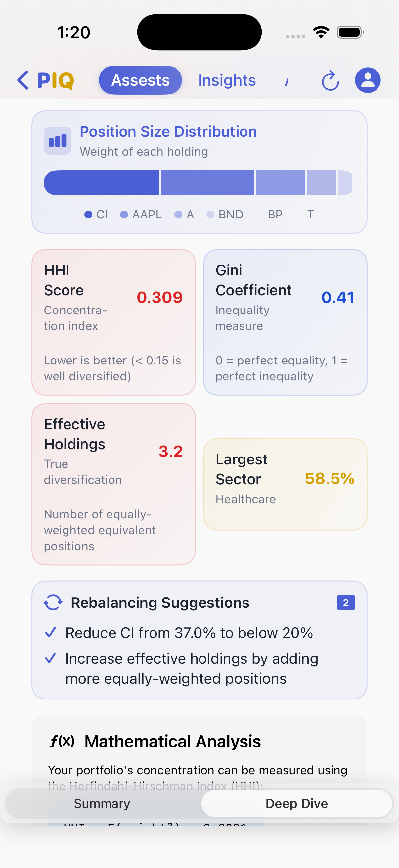
Task: Tap the badge showing 2 suggestions
Action: [x=346, y=603]
